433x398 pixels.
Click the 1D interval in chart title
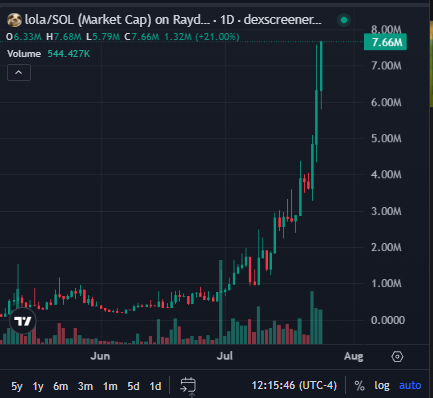click(227, 20)
